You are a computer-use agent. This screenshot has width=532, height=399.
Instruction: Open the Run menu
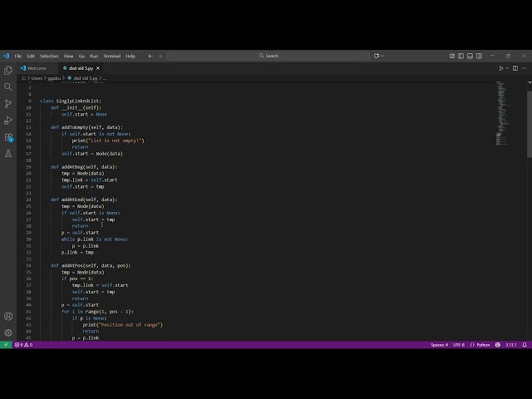tap(94, 56)
